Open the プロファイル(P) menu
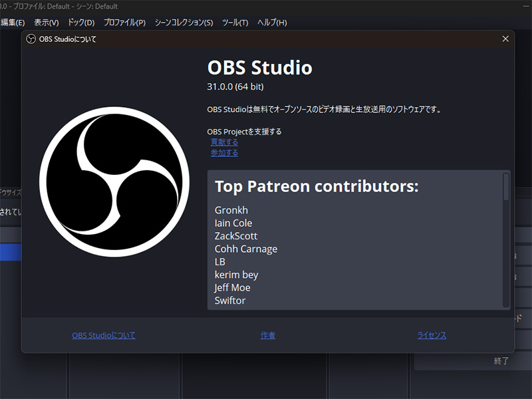Image resolution: width=532 pixels, height=399 pixels. (x=124, y=23)
